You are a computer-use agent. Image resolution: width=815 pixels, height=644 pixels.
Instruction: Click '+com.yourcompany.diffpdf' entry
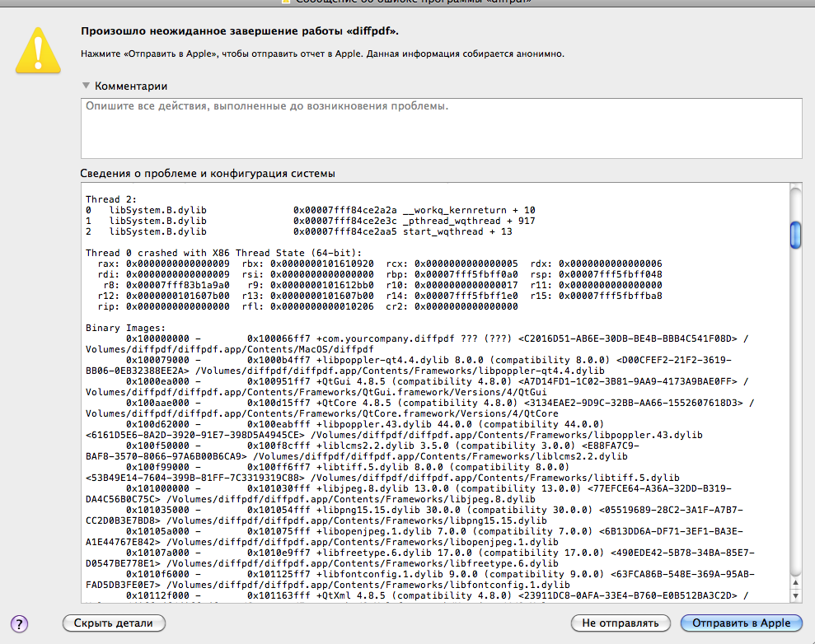coord(385,338)
